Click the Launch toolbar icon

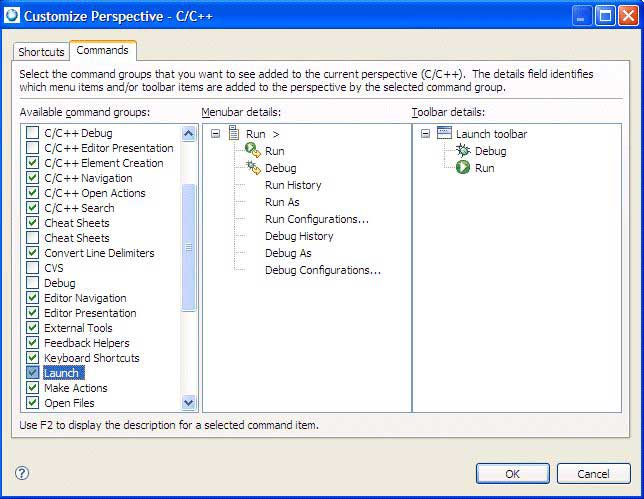point(444,134)
